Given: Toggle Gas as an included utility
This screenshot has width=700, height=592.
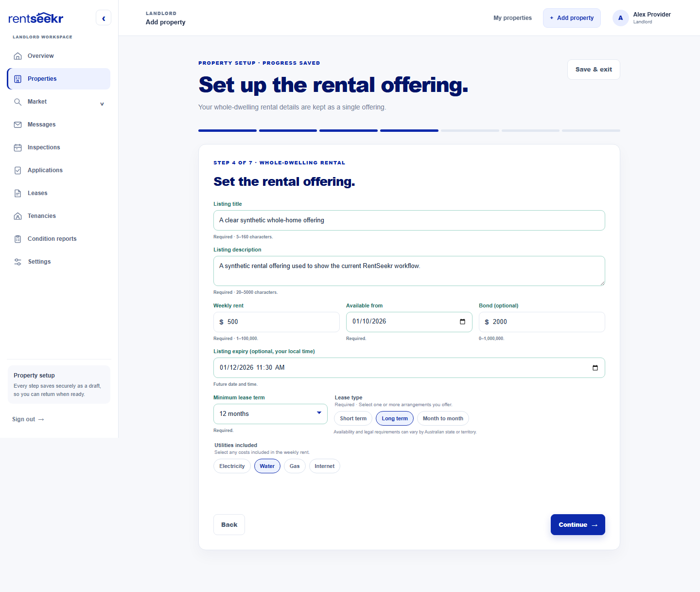Looking at the screenshot, I should [295, 466].
